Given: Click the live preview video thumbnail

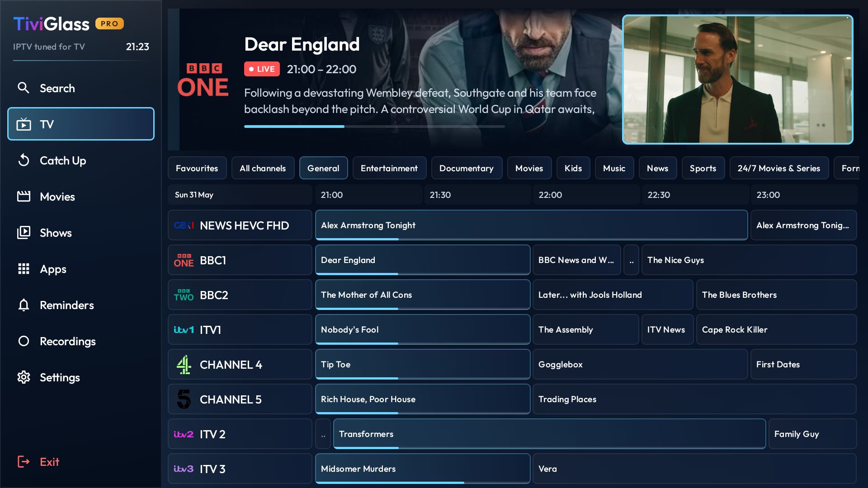Looking at the screenshot, I should pos(738,80).
